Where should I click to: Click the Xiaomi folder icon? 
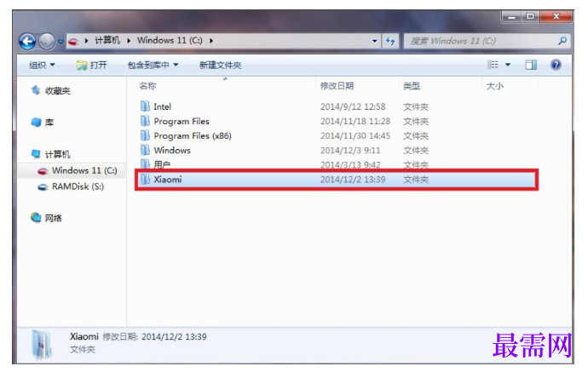click(145, 180)
